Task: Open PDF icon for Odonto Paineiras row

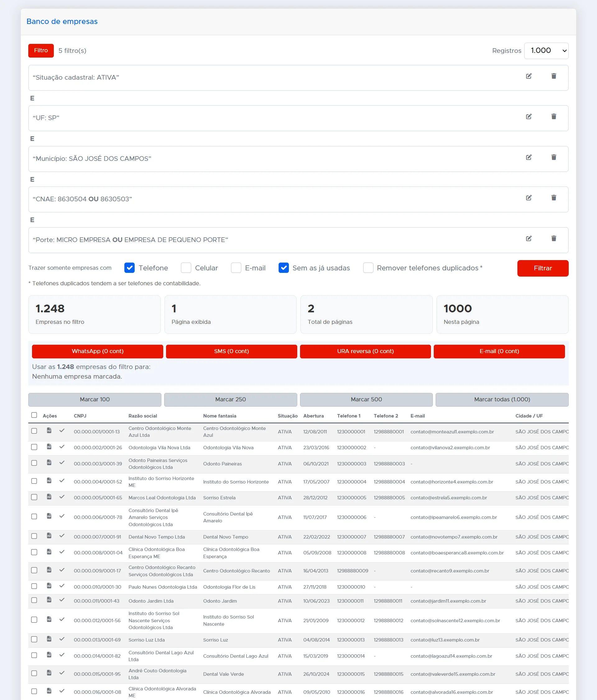Action: 49,463
